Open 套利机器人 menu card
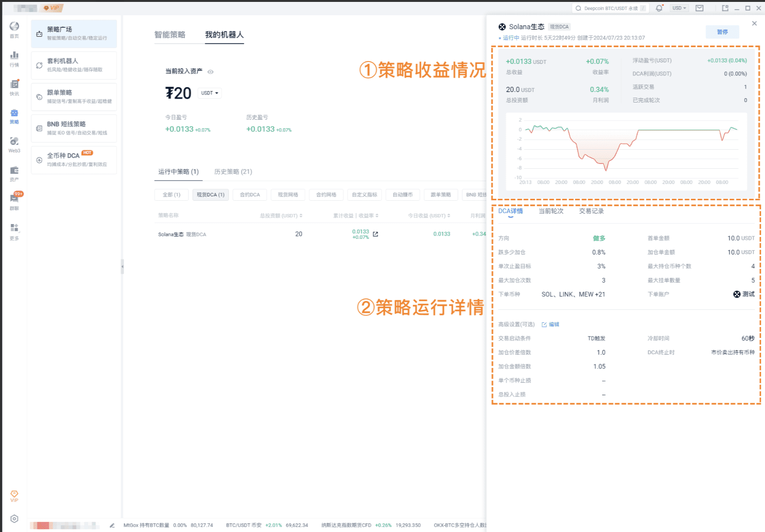The width and height of the screenshot is (765, 532). coord(74,65)
